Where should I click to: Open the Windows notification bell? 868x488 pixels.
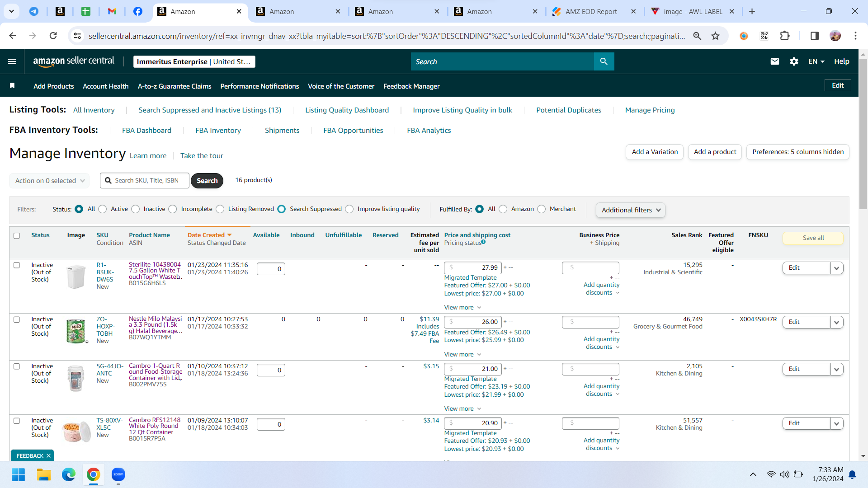click(852, 474)
